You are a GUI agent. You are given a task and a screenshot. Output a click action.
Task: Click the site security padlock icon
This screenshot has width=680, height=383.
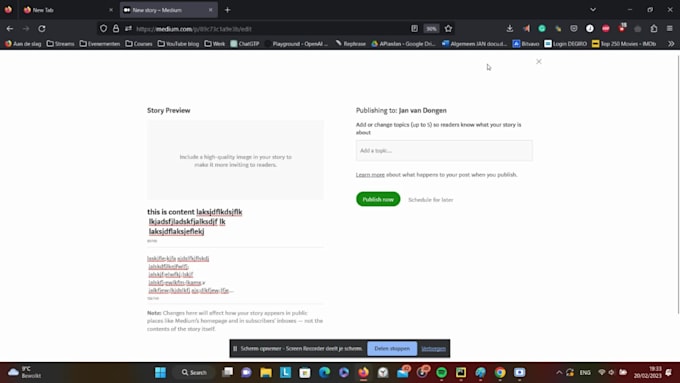(116, 29)
